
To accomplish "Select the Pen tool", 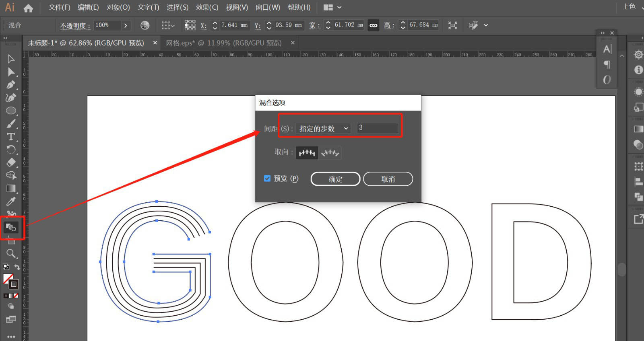I will 11,85.
